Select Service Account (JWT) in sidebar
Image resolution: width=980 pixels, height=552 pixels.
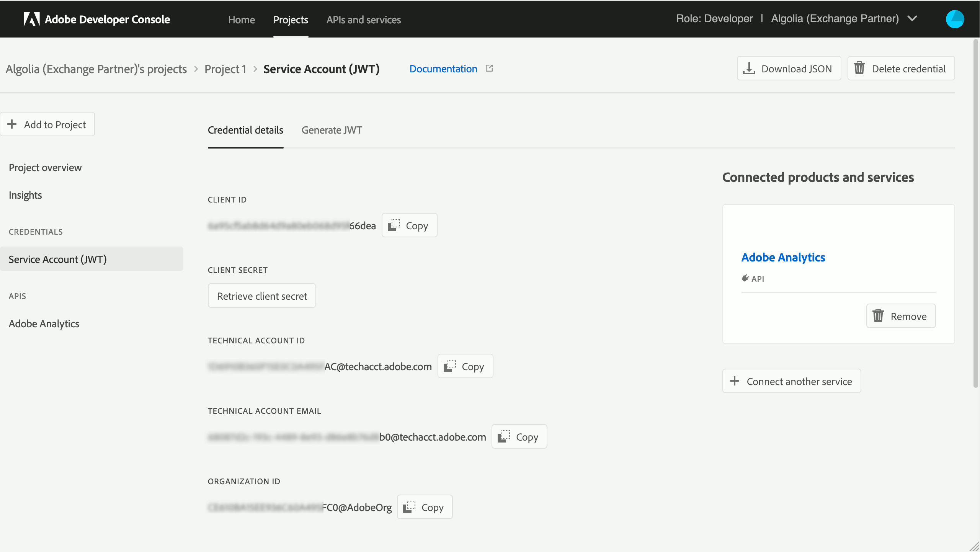point(91,259)
